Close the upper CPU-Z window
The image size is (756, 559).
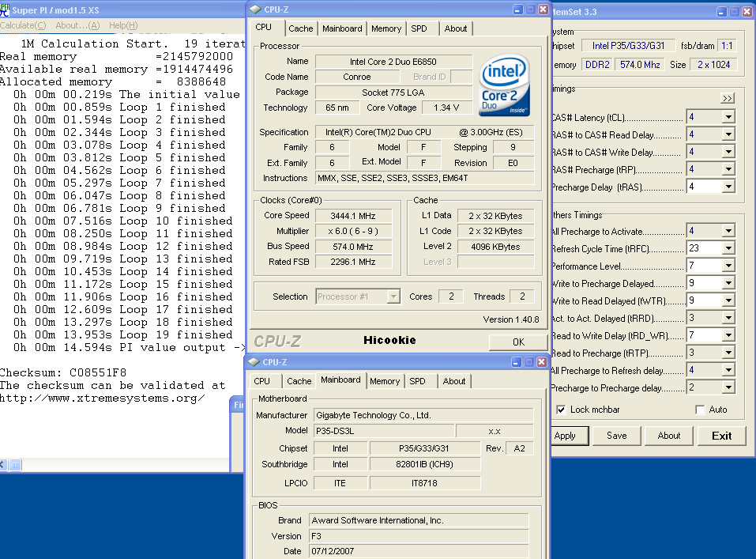click(543, 9)
